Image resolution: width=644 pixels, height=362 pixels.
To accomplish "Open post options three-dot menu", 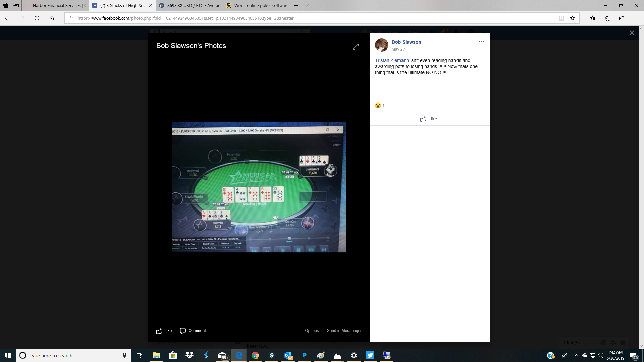I will click(482, 42).
